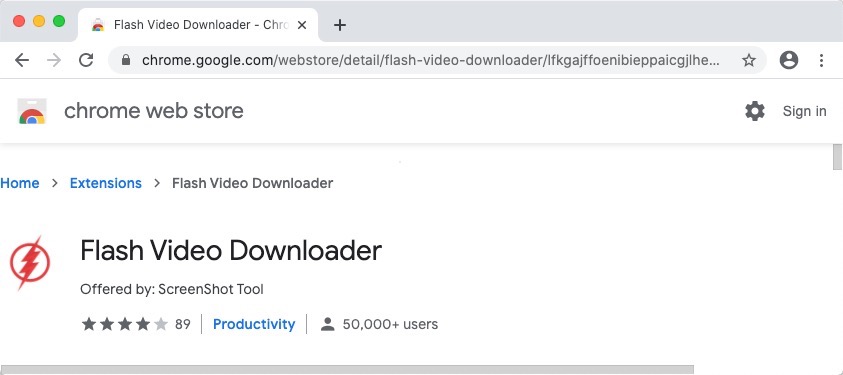The height and width of the screenshot is (375, 843).
Task: Click the lock icon in address bar
Action: tap(126, 60)
